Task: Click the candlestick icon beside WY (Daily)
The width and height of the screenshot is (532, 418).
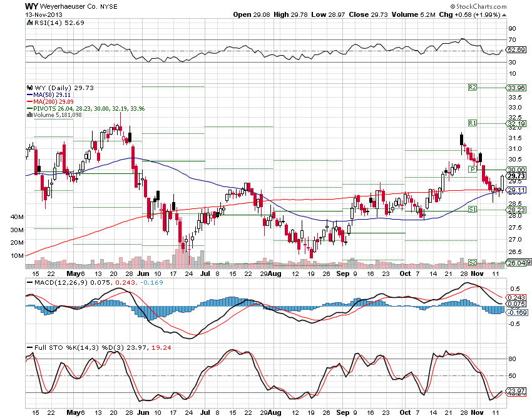Action: click(30, 88)
